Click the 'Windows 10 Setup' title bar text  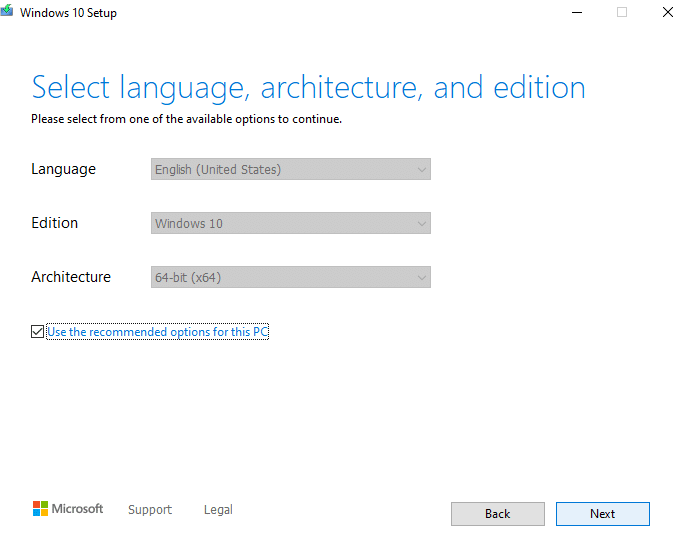(x=68, y=13)
